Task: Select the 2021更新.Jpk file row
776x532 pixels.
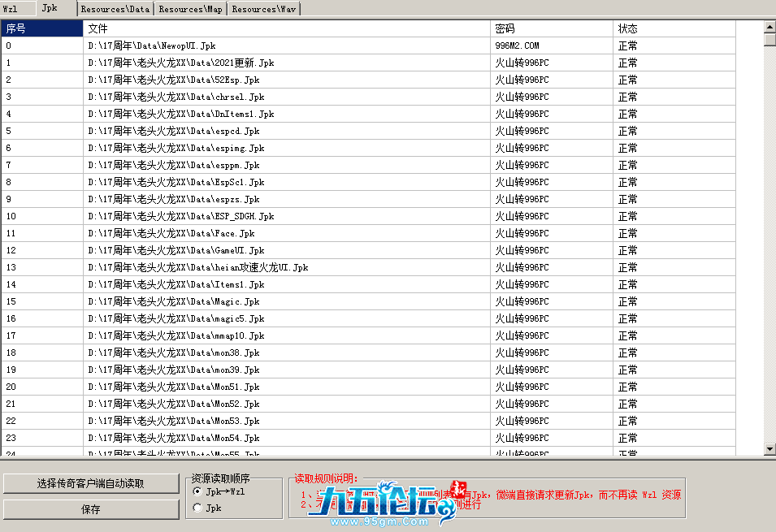Action: 180,63
